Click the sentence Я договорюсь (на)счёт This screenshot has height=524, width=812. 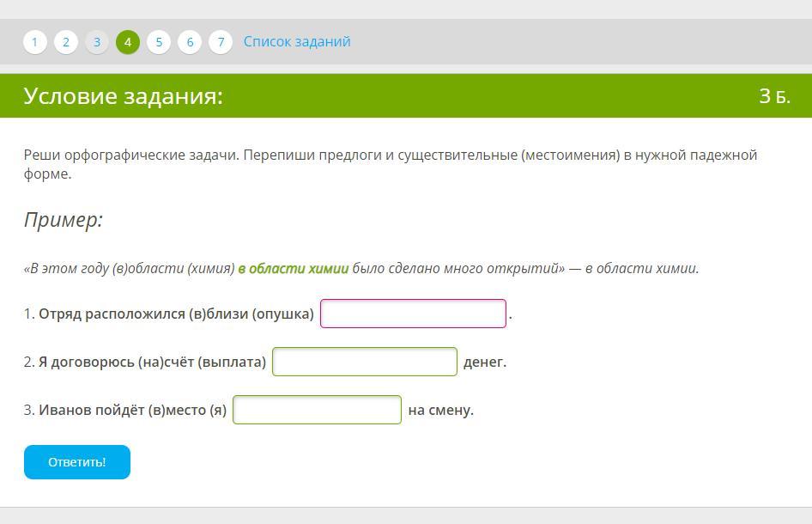152,363
